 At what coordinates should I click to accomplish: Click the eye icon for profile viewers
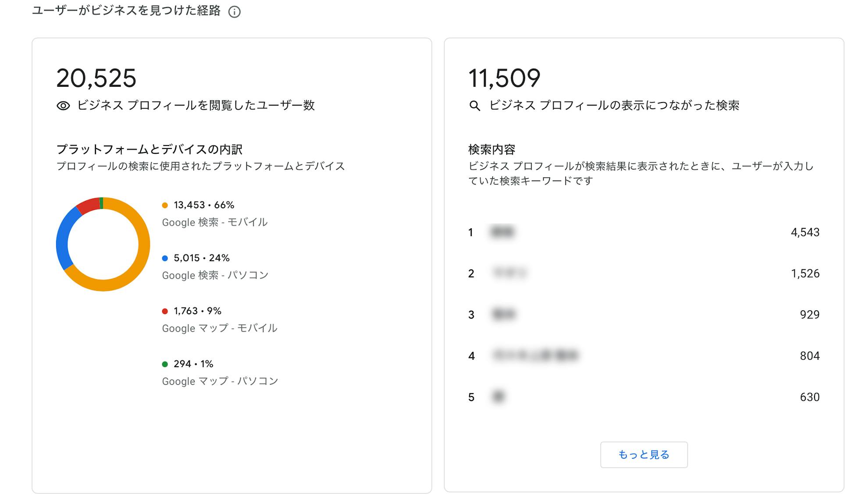(x=63, y=106)
